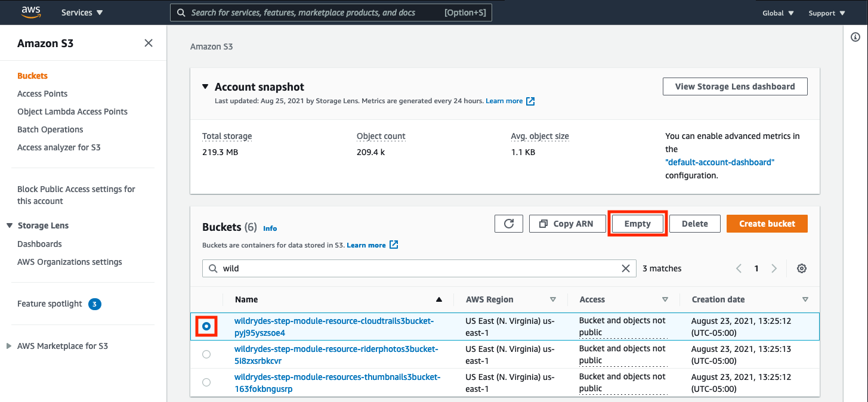The image size is (868, 402).
Task: Click external link icon beside Buckets Learn more
Action: (394, 245)
